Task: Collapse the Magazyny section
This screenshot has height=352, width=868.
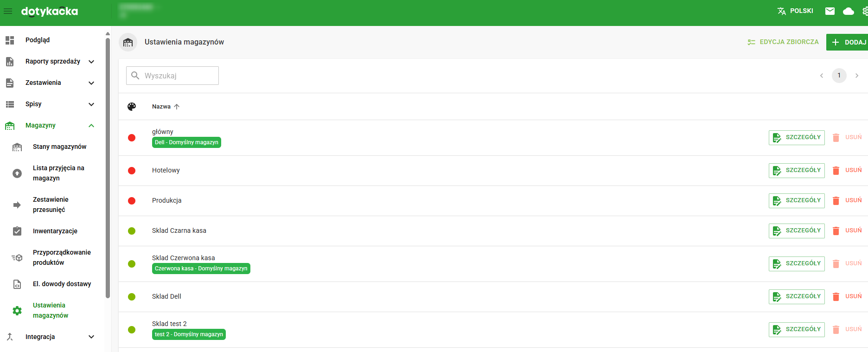Action: (91, 126)
